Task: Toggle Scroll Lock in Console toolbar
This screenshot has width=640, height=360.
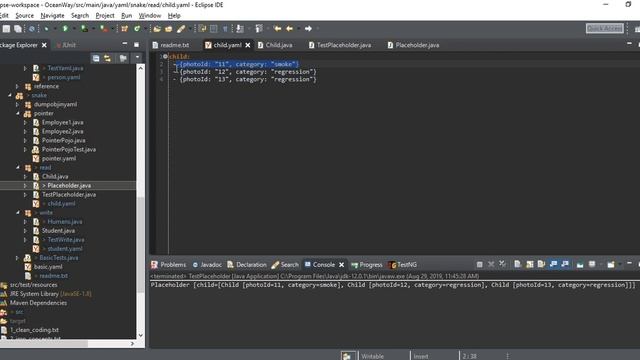Action: [x=529, y=264]
